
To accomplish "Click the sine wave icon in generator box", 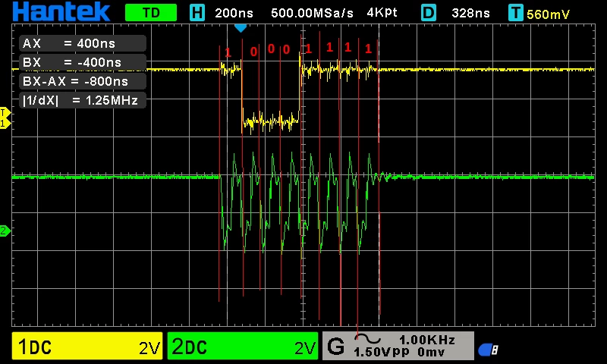I will [x=367, y=339].
